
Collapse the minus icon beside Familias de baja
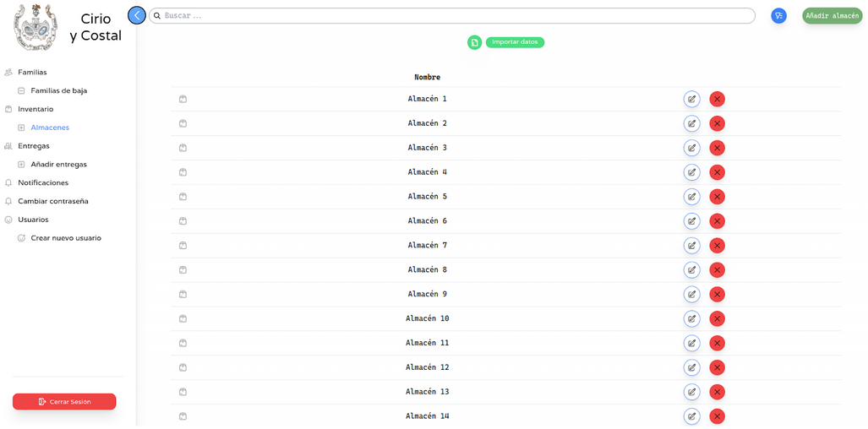pos(21,90)
